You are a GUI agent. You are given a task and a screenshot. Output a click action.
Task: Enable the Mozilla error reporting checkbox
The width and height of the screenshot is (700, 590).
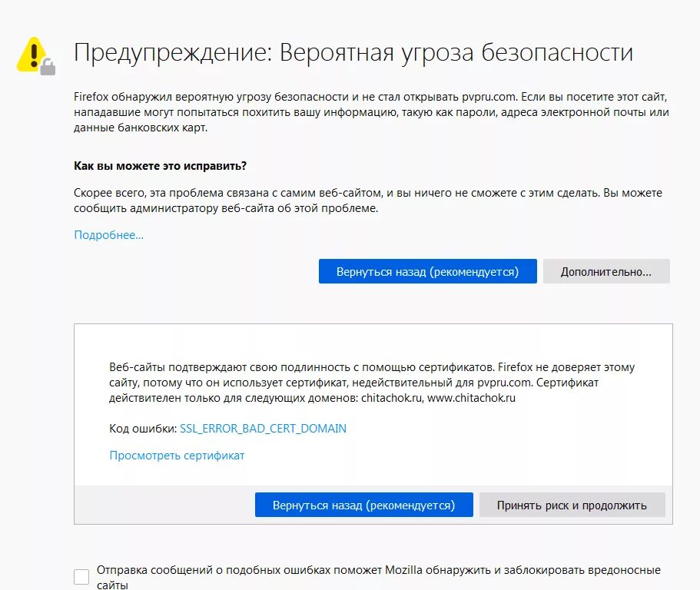pyautogui.click(x=81, y=577)
